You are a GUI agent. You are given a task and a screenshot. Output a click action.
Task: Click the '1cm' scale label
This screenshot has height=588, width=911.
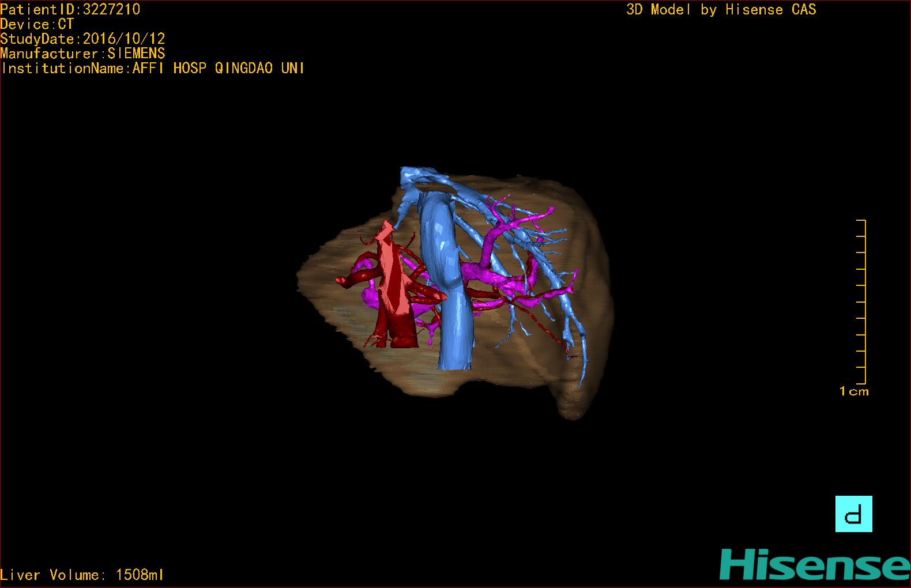coord(854,391)
